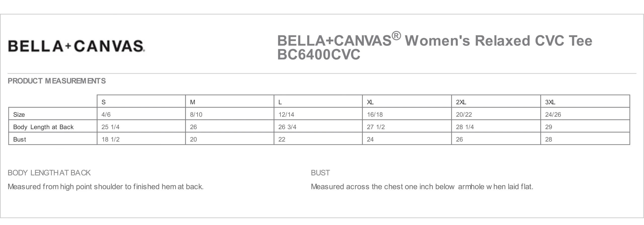The image size is (644, 225).
Task: Select the 12/14 size cell
Action: pyautogui.click(x=318, y=114)
